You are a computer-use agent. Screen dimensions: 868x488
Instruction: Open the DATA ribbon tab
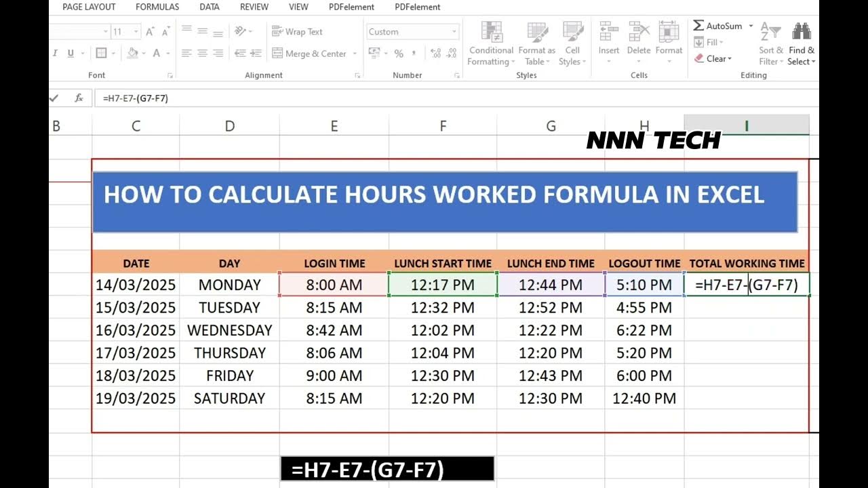coord(210,7)
